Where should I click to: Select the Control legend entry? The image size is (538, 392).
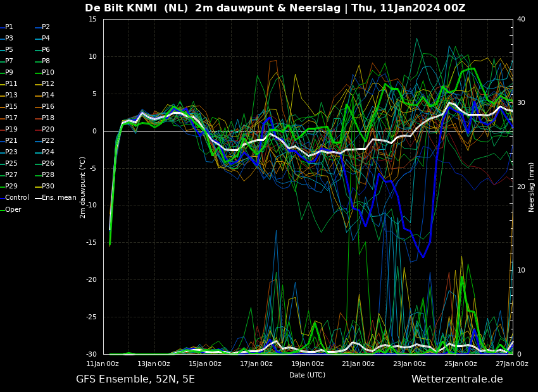click(x=15, y=198)
